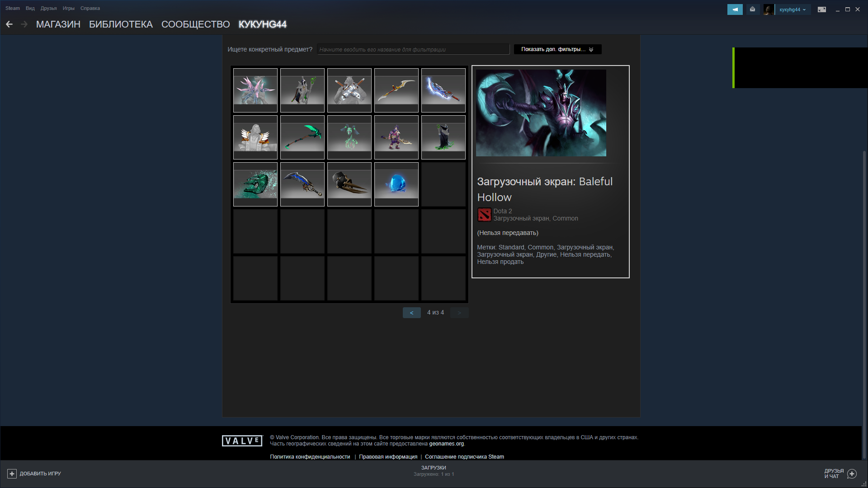Switch to Big Picture mode icon
The height and width of the screenshot is (488, 868).
coord(822,9)
